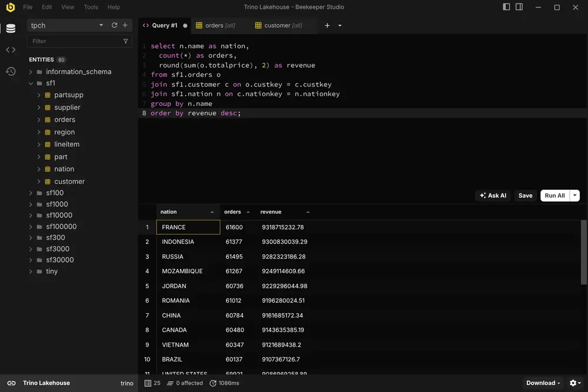Open settings gear in status bar
This screenshot has height=392, width=588.
pyautogui.click(x=575, y=383)
